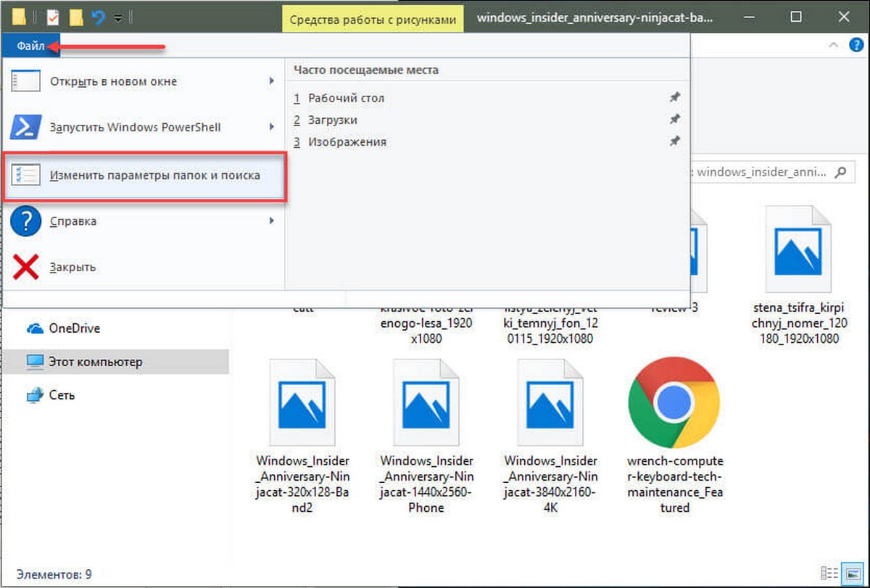Click file name krasivoe-foto-zelenogo-lesa_1920x1080

click(x=426, y=324)
